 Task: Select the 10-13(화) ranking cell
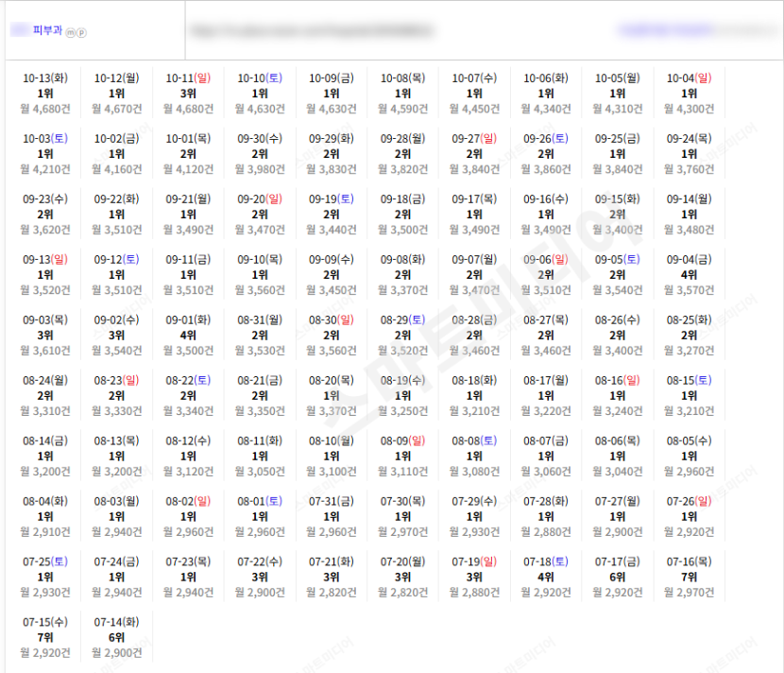(x=45, y=93)
